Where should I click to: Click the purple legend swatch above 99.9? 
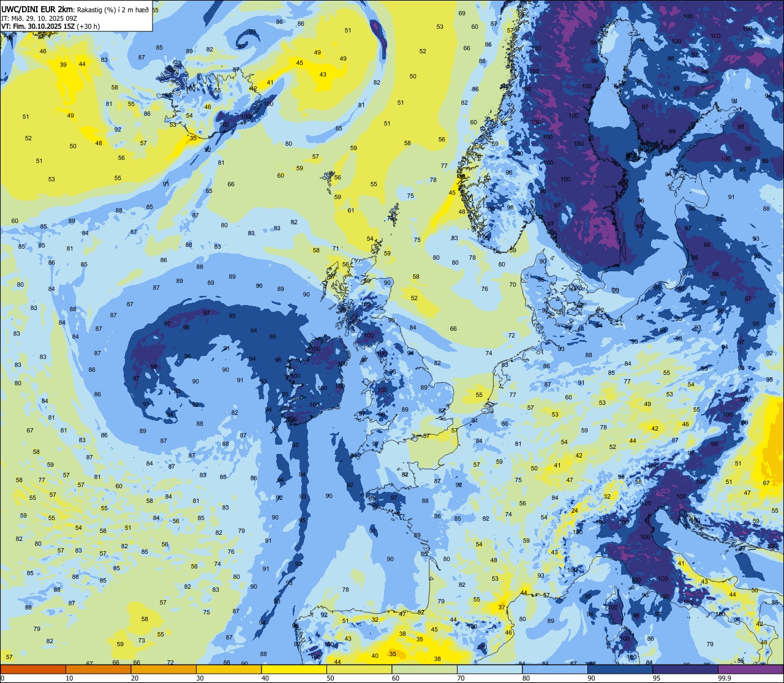click(x=751, y=669)
